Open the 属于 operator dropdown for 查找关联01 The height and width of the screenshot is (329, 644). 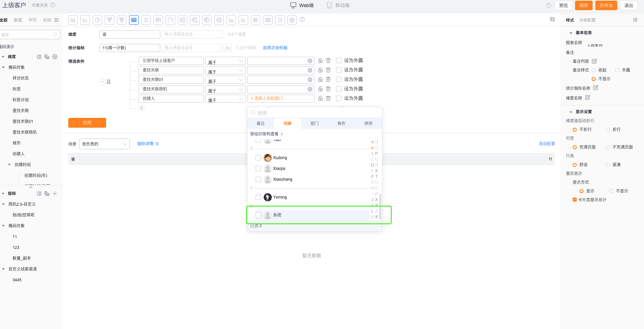(225, 79)
